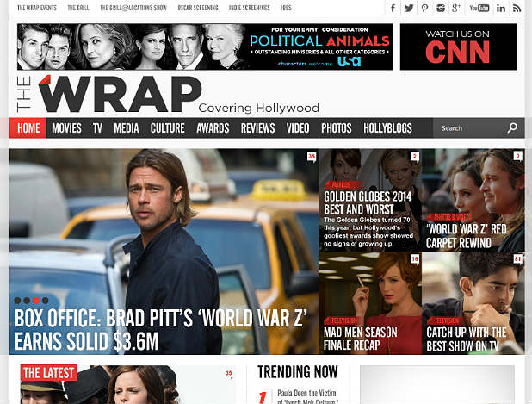Screen dimensions: 532x404
Task: Open Catch Up With the Best Show story
Action: pos(467,339)
